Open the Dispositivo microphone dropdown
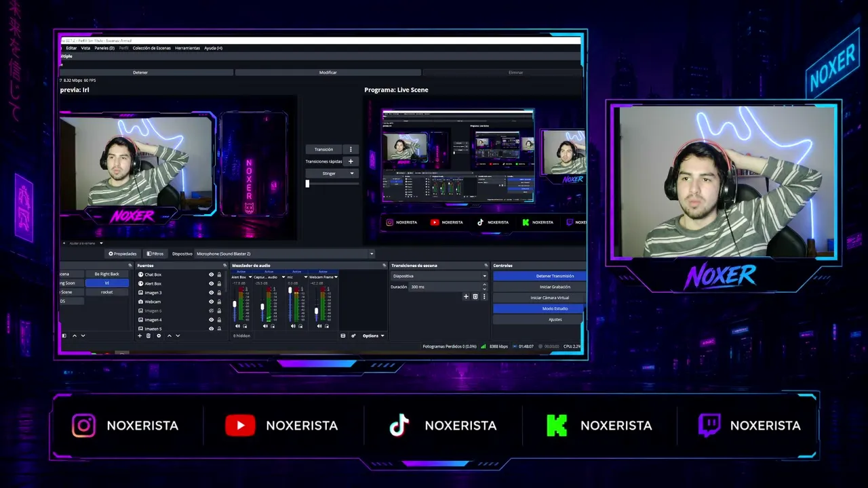Image resolution: width=868 pixels, height=488 pixels. [x=285, y=253]
